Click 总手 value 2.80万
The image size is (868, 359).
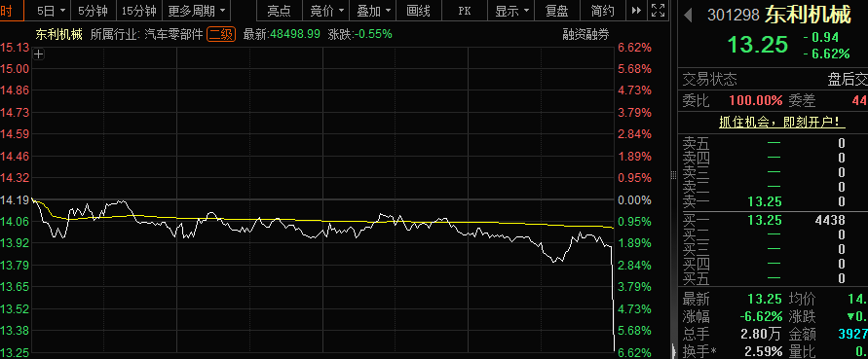tap(762, 334)
